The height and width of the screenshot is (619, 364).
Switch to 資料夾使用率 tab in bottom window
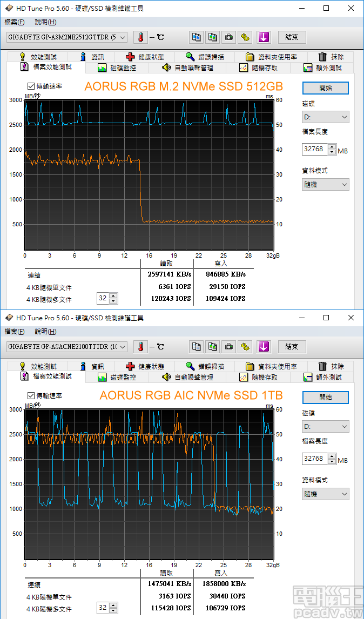pos(271,366)
